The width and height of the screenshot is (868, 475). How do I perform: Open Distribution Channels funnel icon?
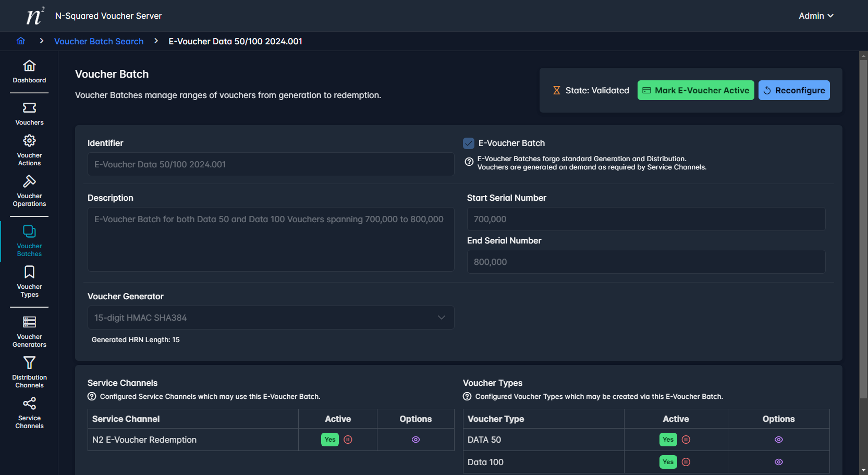click(x=29, y=363)
